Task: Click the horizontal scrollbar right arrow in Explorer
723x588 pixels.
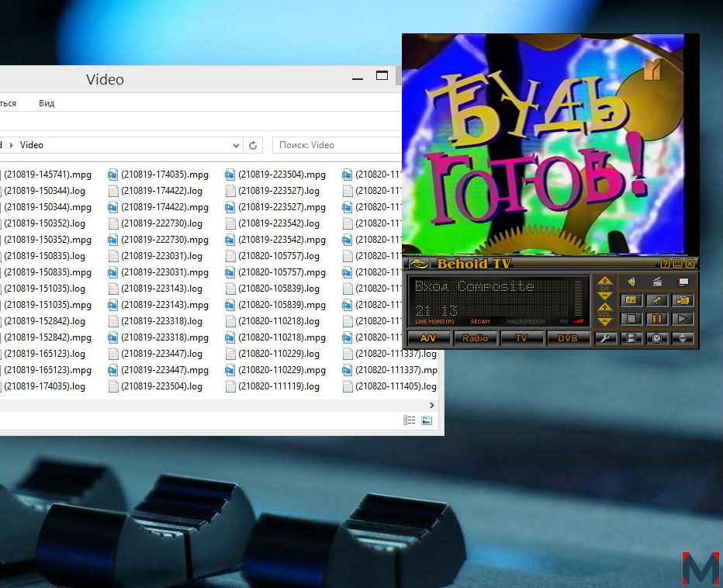Action: point(431,406)
